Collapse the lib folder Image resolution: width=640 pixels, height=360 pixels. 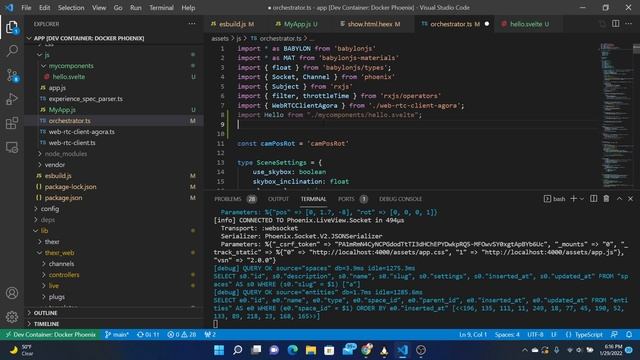[x=44, y=231]
